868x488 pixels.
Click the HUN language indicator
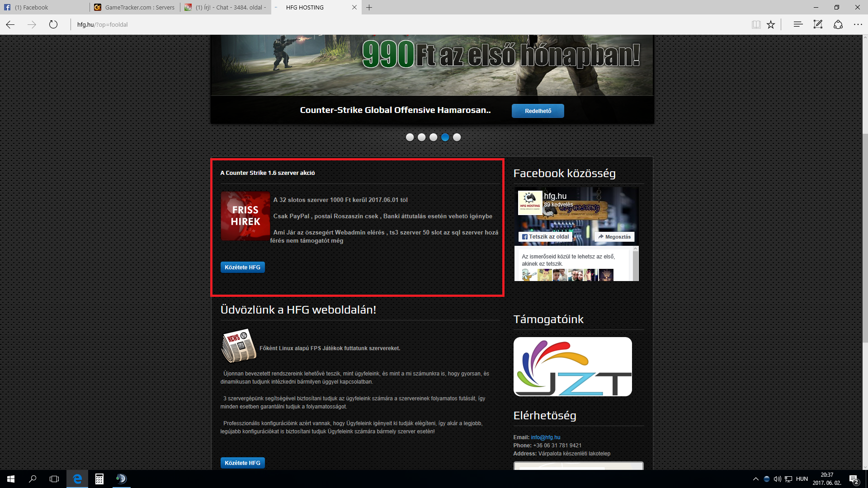point(802,479)
